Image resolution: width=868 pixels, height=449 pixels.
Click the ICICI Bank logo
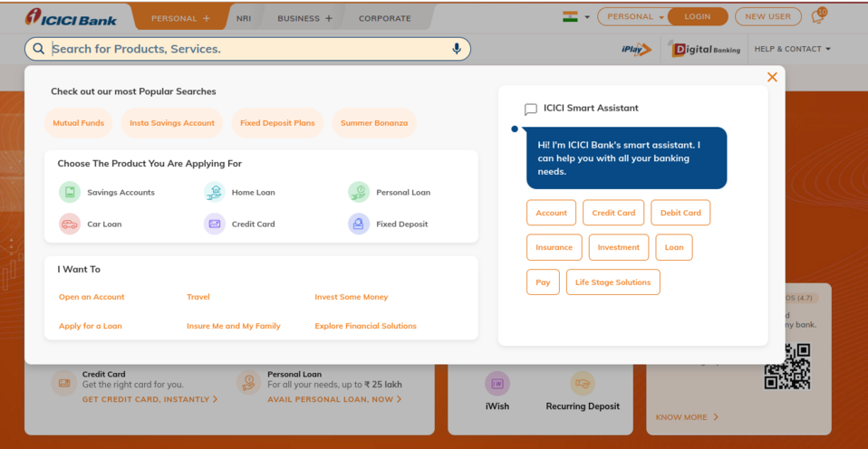click(71, 18)
